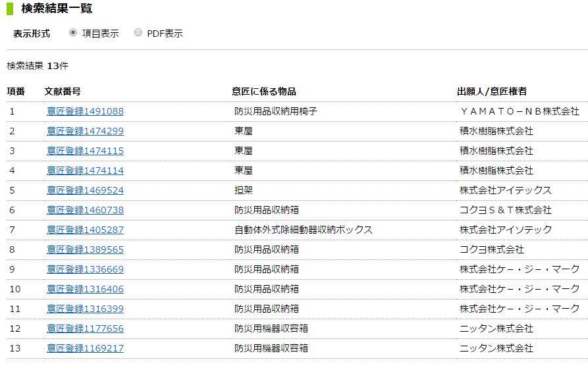
Task: Click 株式会社アイソテック applicant cell
Action: click(506, 230)
